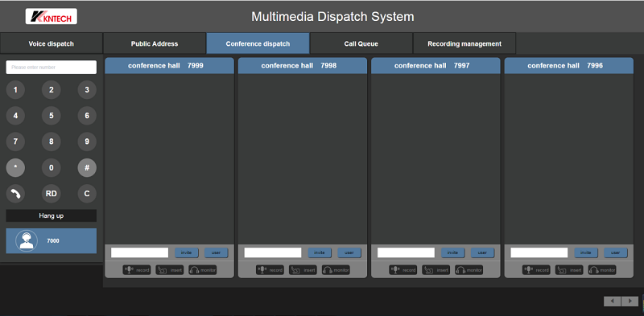Viewport: 644px width, 316px height.
Task: Start recording in conference hall 7997
Action: coord(403,270)
